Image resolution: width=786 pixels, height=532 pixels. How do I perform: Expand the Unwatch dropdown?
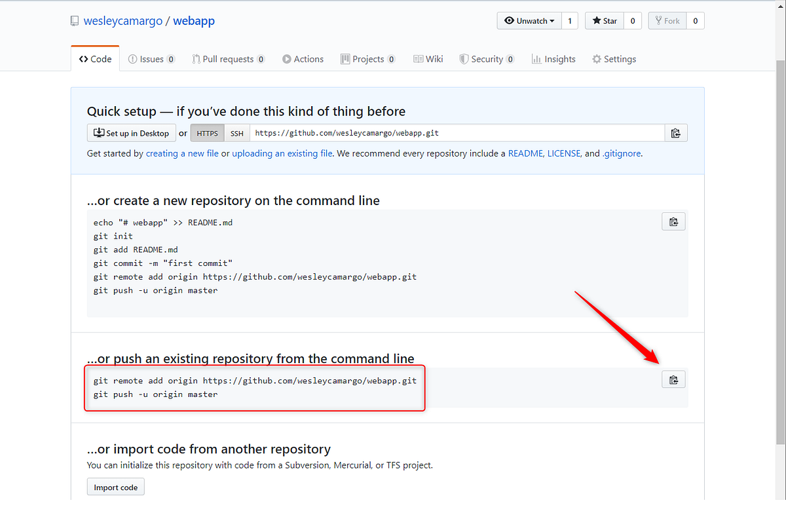(x=529, y=20)
